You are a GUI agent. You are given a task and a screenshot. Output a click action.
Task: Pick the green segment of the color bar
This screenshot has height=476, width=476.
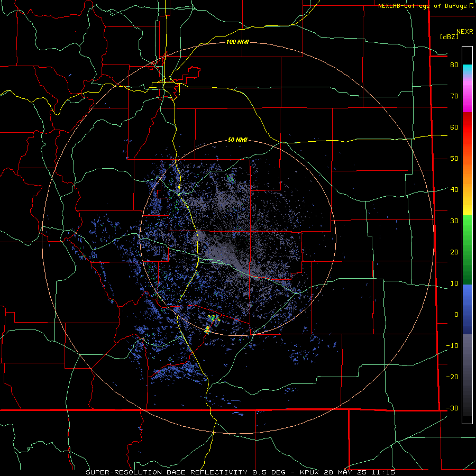467,250
